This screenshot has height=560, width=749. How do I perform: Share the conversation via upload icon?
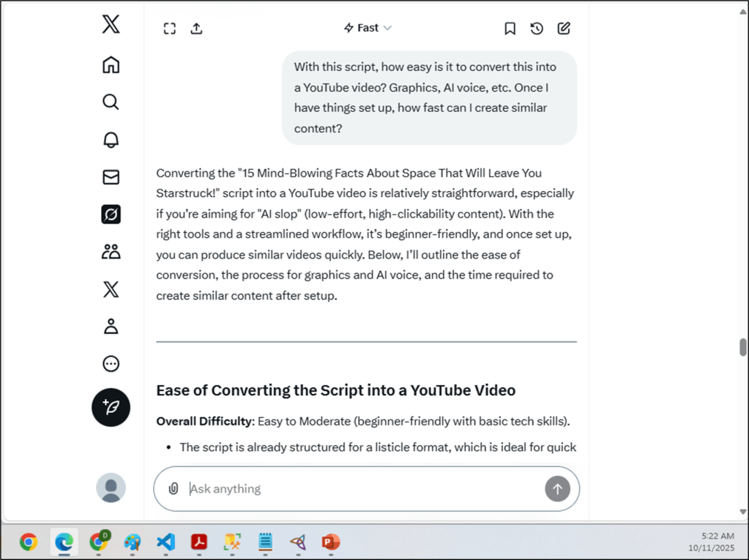coord(196,29)
